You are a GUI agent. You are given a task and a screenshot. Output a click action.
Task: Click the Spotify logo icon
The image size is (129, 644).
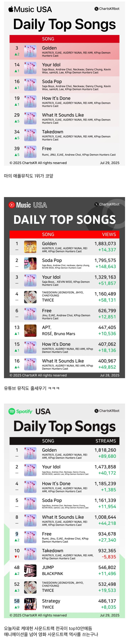point(12,411)
